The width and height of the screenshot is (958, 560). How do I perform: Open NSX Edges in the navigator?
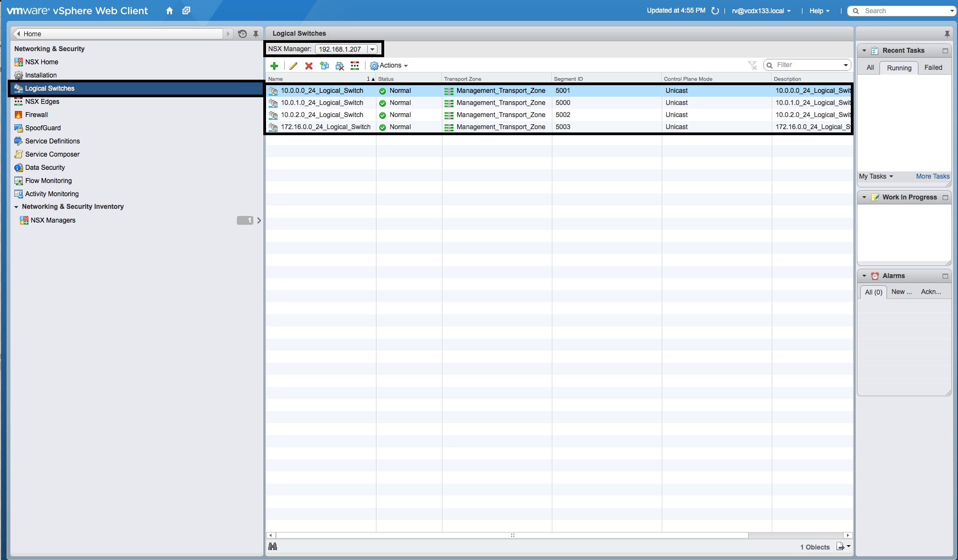(42, 102)
